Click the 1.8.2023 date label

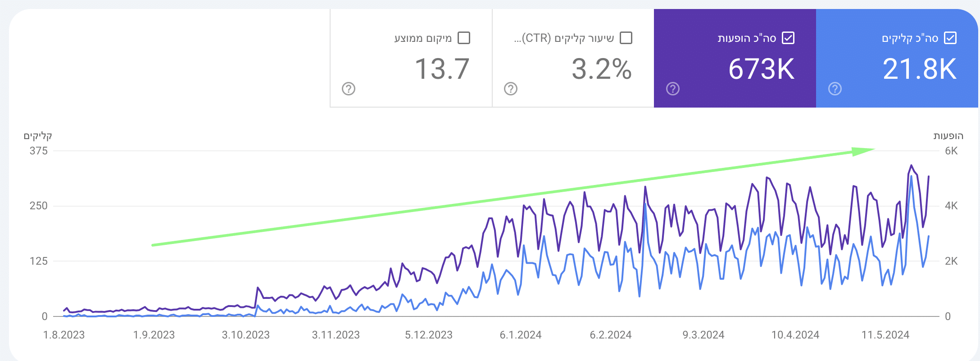click(x=64, y=335)
